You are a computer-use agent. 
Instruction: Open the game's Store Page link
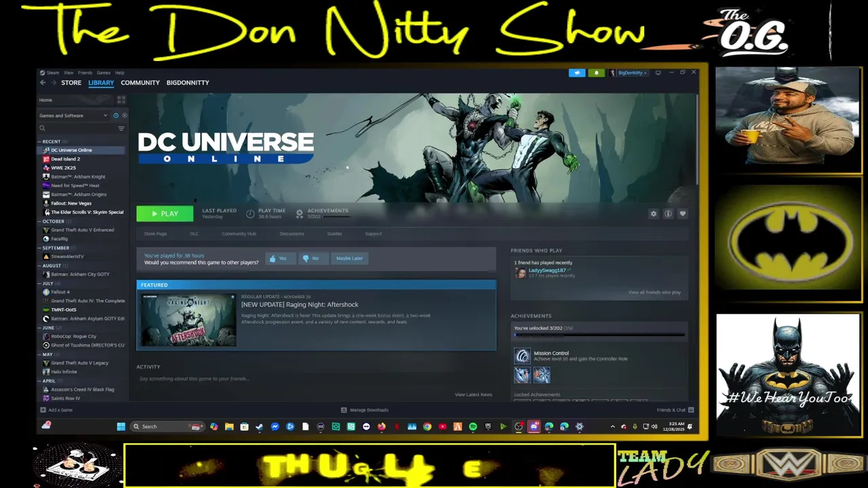155,234
